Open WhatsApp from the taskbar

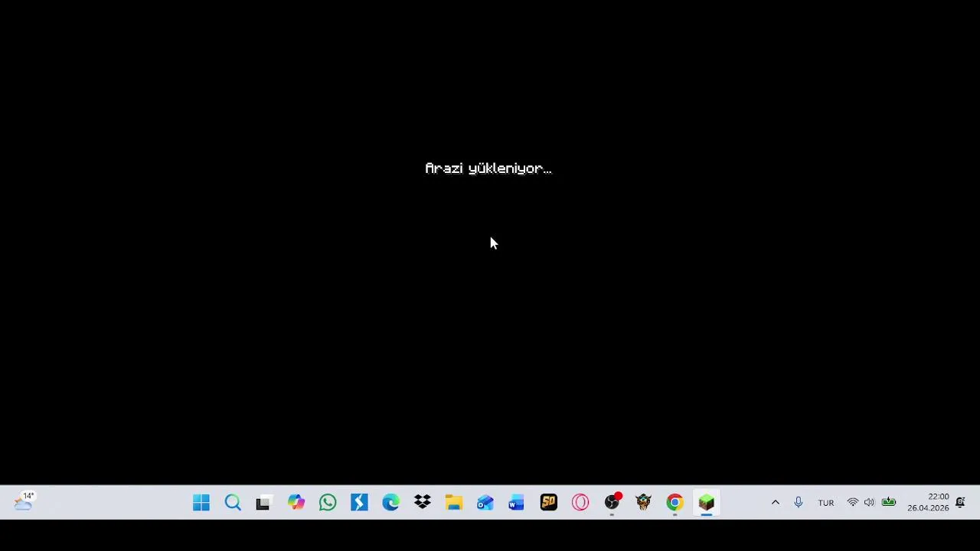[x=328, y=503]
